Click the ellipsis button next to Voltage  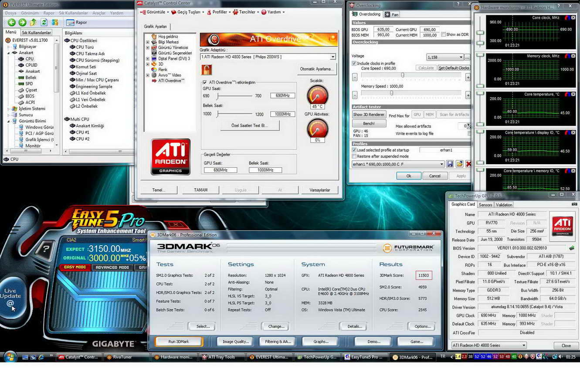point(467,57)
